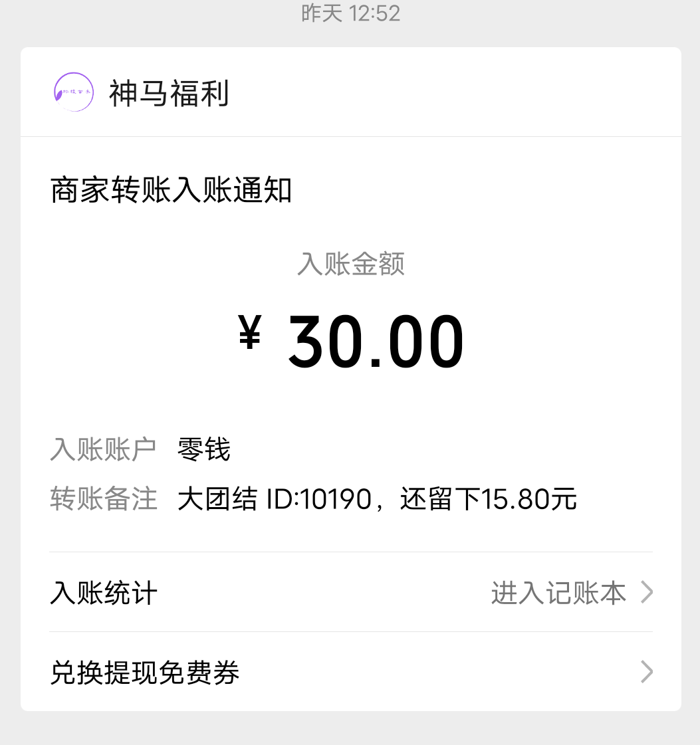Screen dimensions: 700x745
Task: Tap the gray area below the card
Action: [350, 729]
